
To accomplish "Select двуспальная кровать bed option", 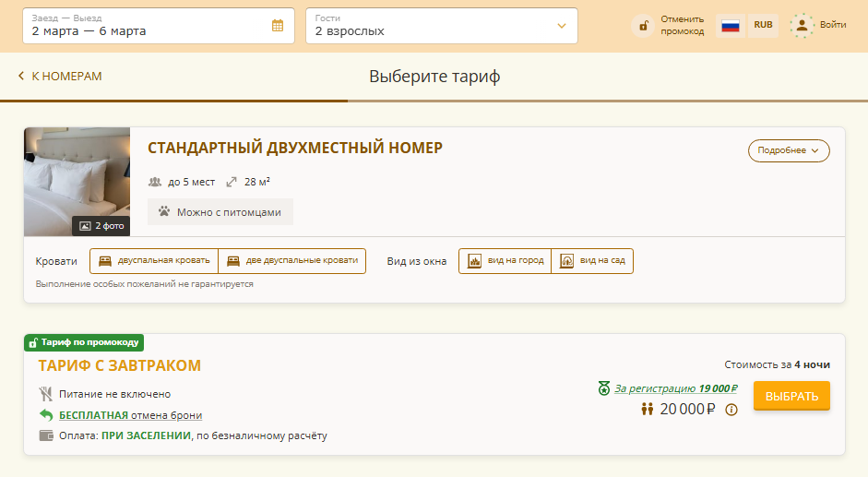I will [x=154, y=261].
